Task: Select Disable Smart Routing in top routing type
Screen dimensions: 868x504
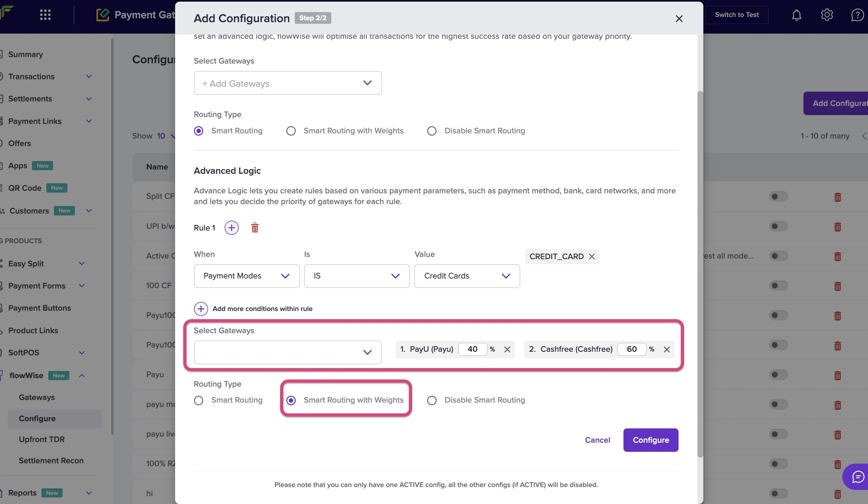Action: pyautogui.click(x=432, y=131)
